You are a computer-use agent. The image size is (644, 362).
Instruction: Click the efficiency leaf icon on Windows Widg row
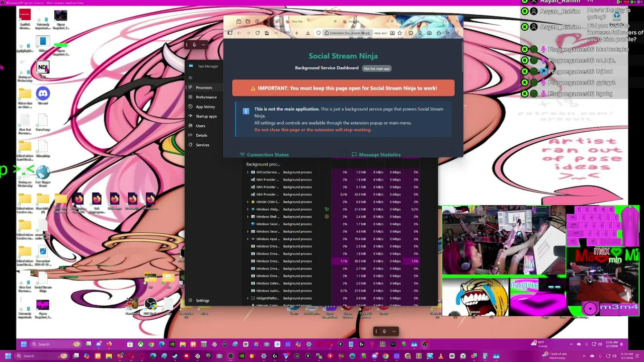tap(327, 209)
